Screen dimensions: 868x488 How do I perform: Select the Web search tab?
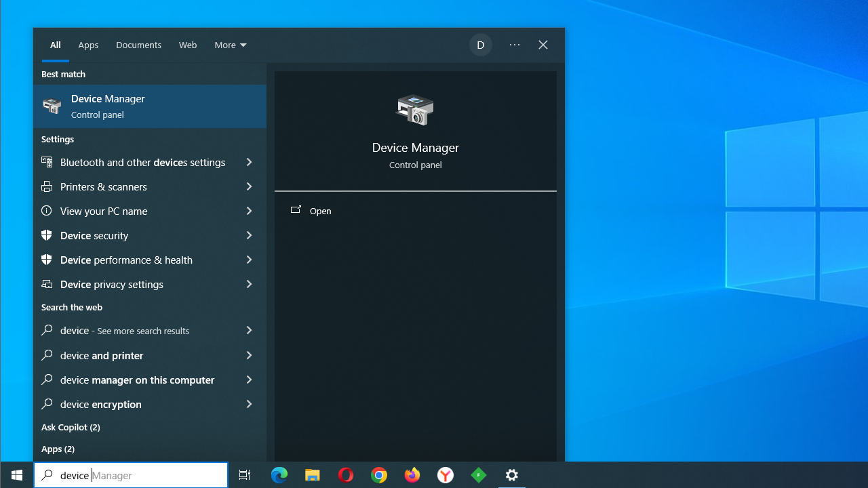pos(188,45)
